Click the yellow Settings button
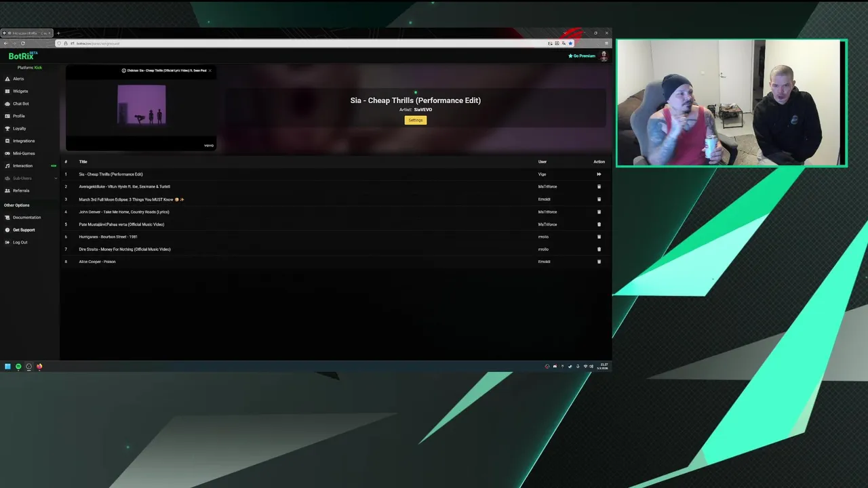This screenshot has height=488, width=868. [x=416, y=120]
